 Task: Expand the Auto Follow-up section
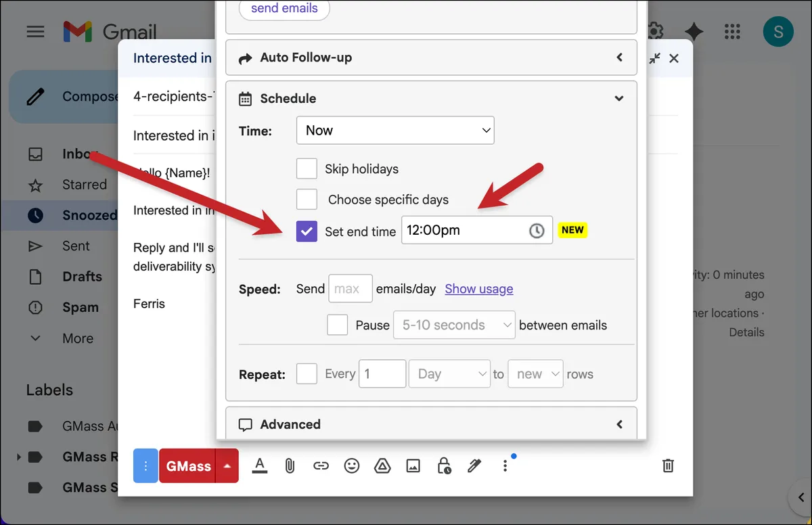(x=431, y=58)
